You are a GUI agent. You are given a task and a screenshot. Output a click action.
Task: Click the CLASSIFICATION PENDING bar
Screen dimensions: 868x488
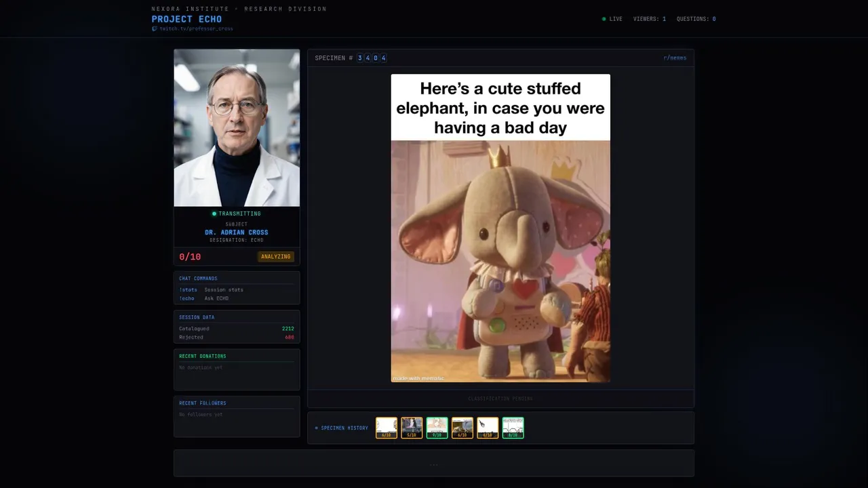(500, 399)
